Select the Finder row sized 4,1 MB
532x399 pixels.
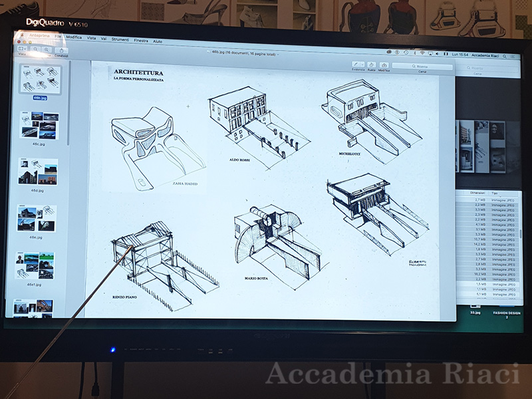(487, 225)
